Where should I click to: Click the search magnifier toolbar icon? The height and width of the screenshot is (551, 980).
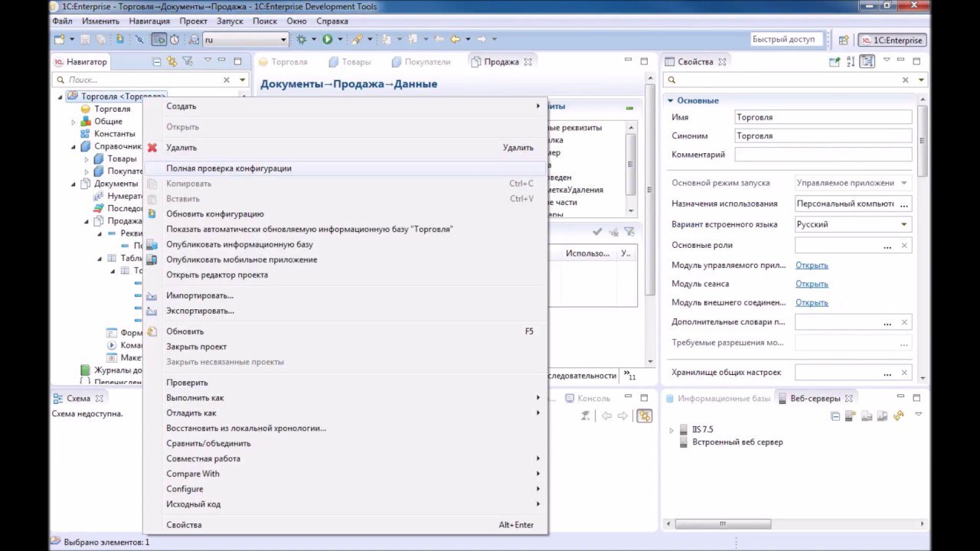coord(194,40)
